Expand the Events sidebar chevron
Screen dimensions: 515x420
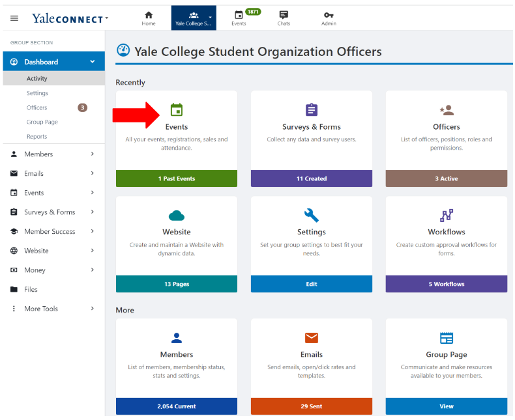click(x=93, y=192)
